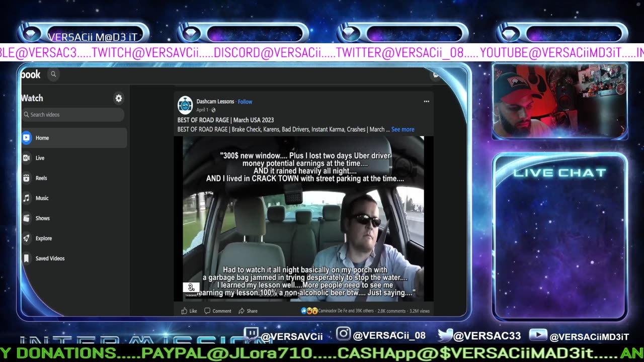Click the search magnifier next to Facebook logo
This screenshot has width=644, height=362.
coord(53,74)
